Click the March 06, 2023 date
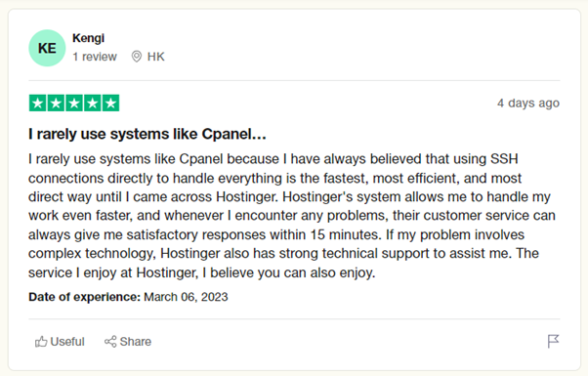The image size is (588, 376). (186, 297)
